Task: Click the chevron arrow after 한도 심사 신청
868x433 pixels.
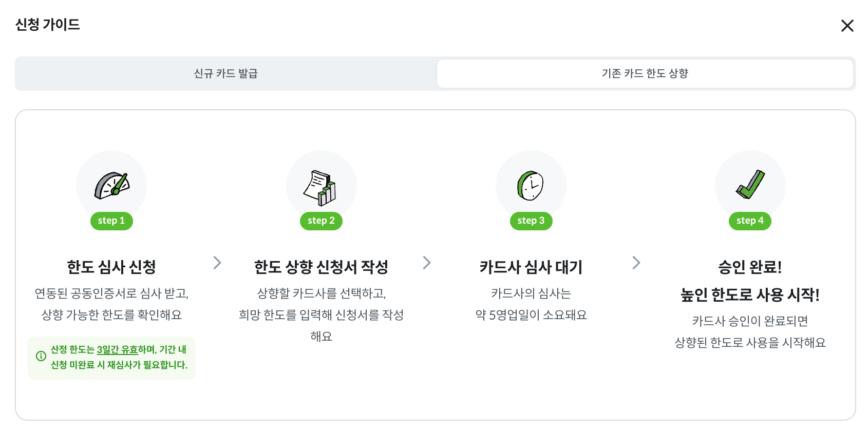Action: coord(217,263)
